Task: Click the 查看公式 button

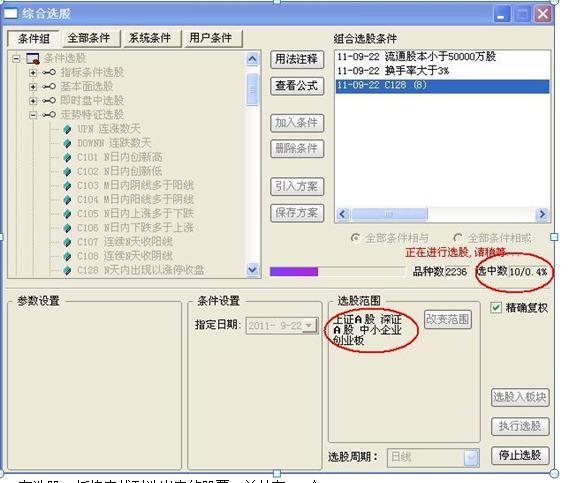Action: pyautogui.click(x=297, y=86)
